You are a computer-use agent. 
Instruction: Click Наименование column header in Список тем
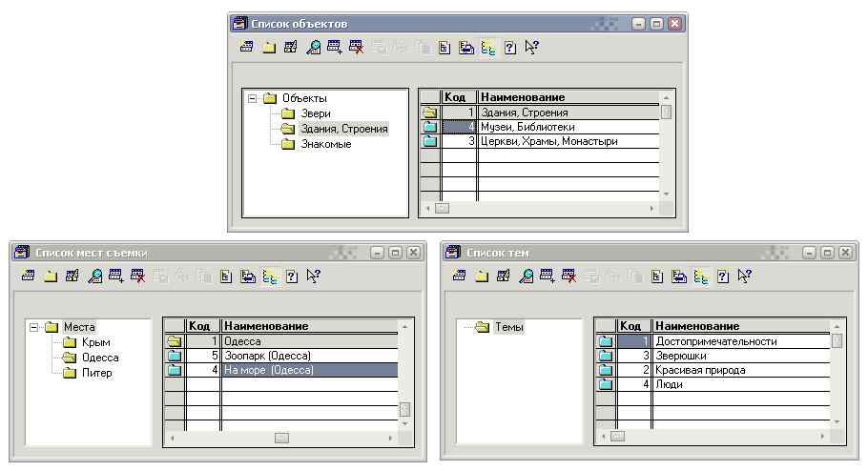[x=741, y=326]
